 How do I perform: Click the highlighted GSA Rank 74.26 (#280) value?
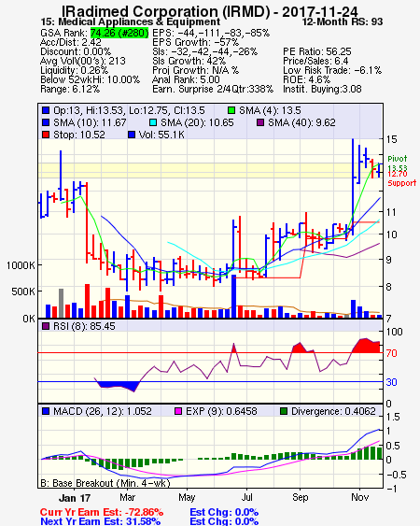119,33
